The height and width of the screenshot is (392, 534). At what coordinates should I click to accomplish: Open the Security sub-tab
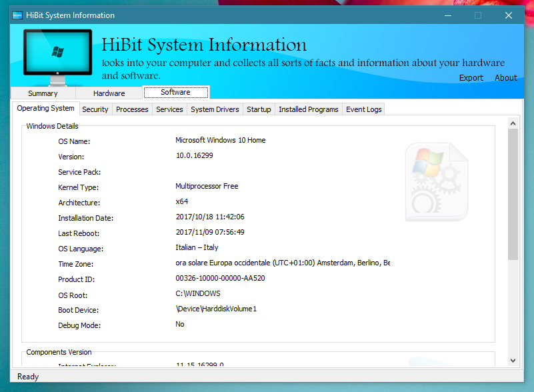pos(95,109)
